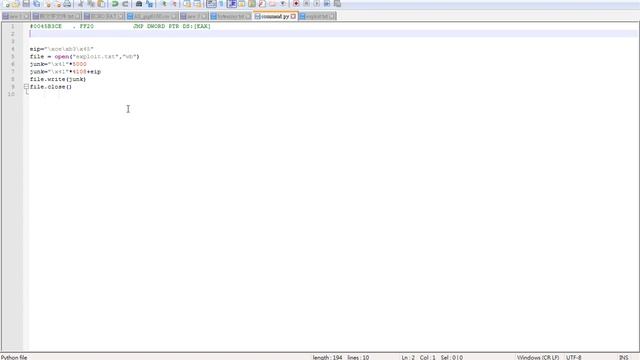Toggle synchronized horizontal scrolling
The image size is (640, 360).
(198, 4)
